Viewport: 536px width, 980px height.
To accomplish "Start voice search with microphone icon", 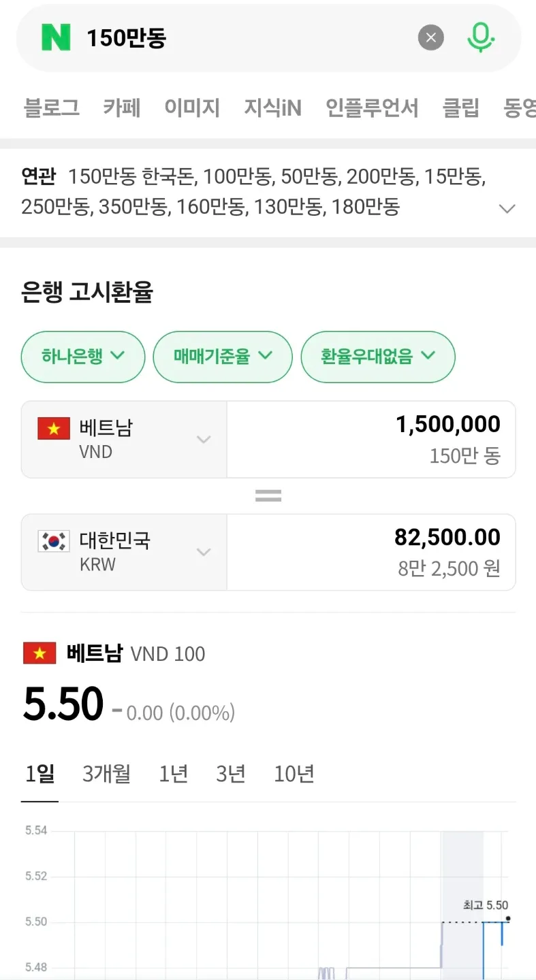I will pos(480,37).
